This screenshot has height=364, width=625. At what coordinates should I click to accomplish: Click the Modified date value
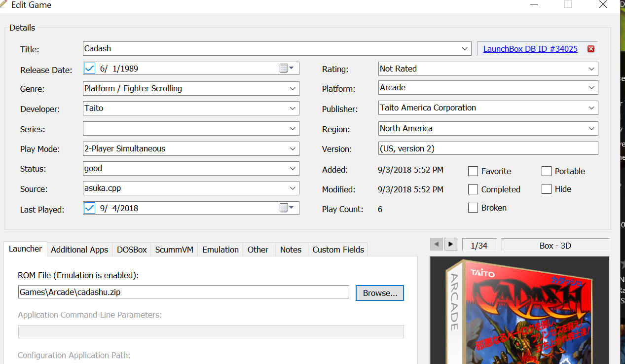(x=410, y=189)
